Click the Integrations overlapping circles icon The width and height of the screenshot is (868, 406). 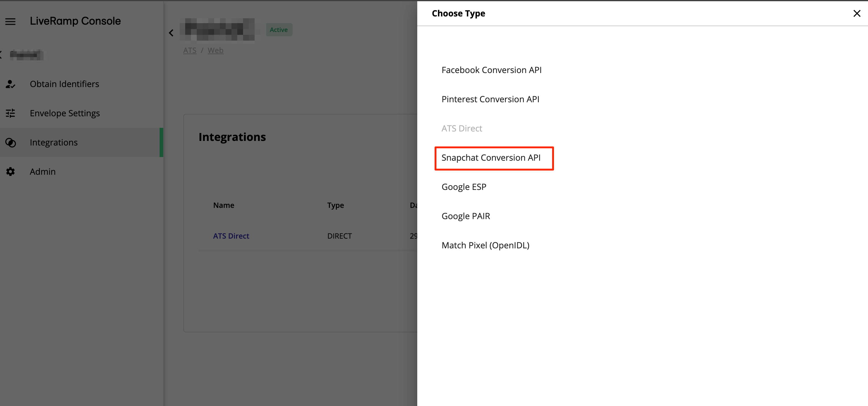[x=10, y=142]
